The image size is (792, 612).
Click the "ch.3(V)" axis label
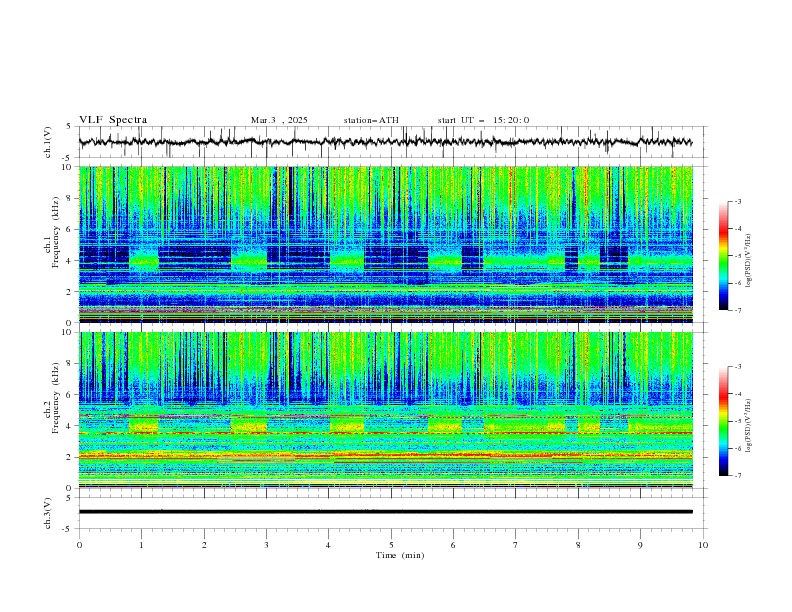pos(48,514)
